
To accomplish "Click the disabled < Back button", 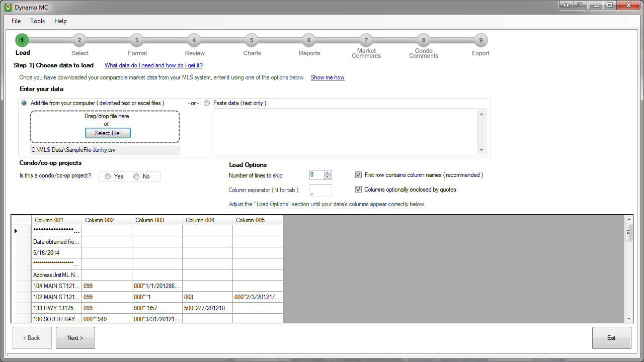I will pyautogui.click(x=32, y=338).
